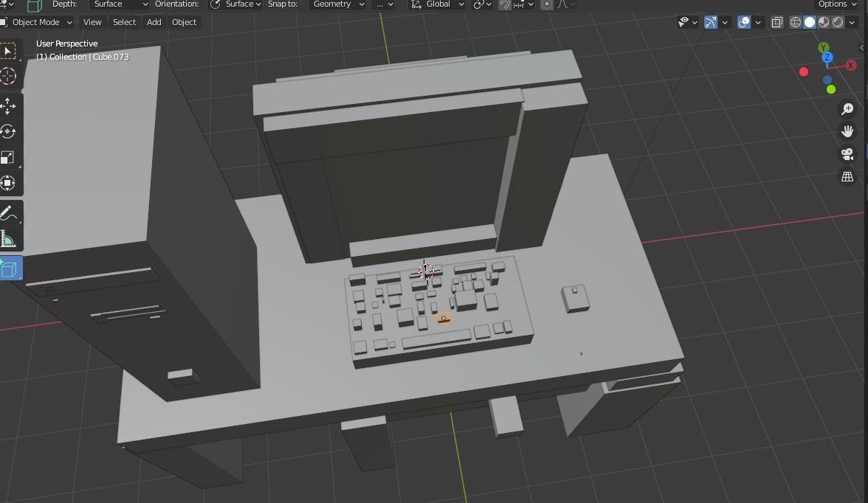Select the Annotate pencil tool

pos(8,213)
